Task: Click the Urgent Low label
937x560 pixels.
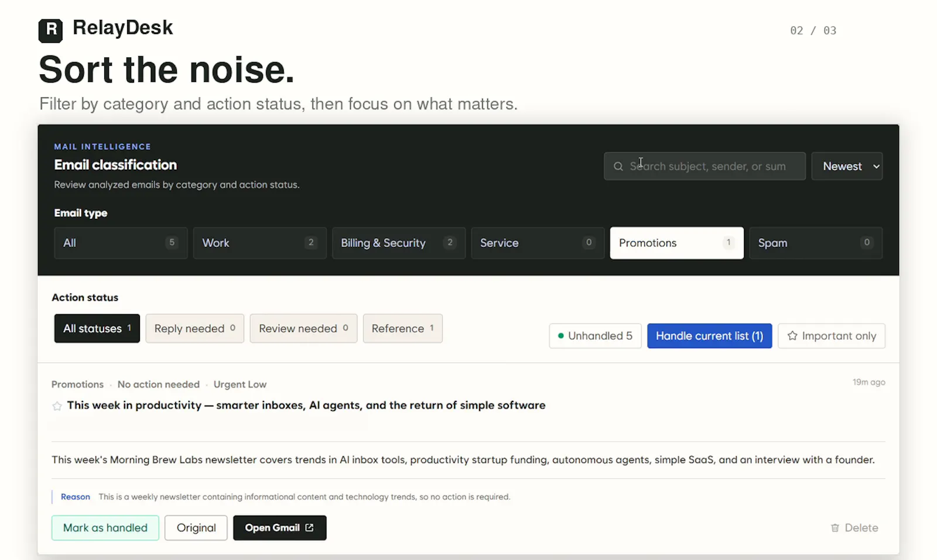Action: pos(240,384)
